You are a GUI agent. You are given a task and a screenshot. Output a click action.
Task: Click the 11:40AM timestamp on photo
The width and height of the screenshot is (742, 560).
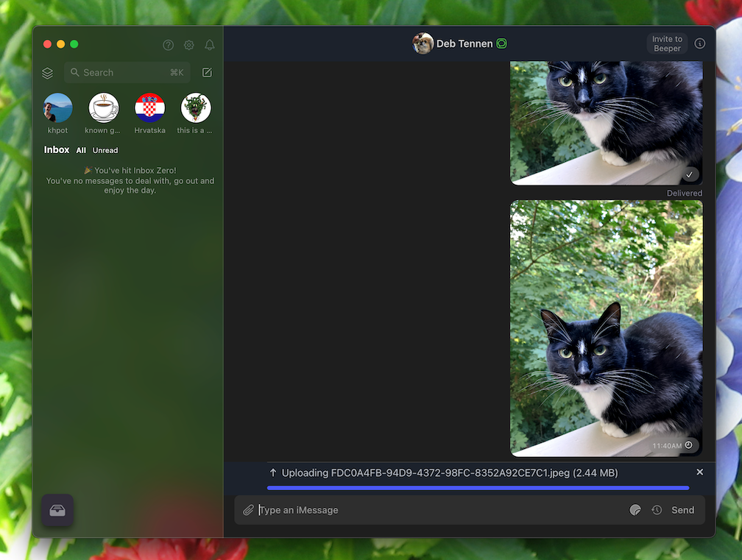pyautogui.click(x=667, y=446)
